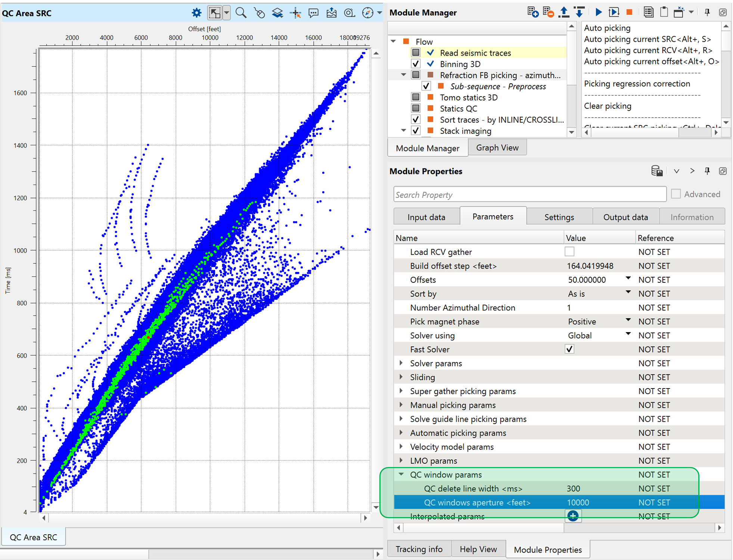Stop execution with the orange stop icon

[629, 12]
